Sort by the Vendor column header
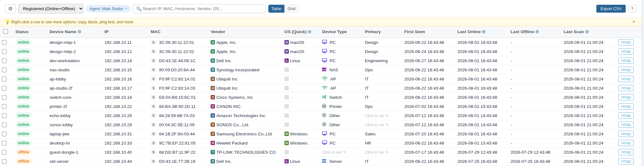This screenshot has width=644, height=166. point(218,32)
